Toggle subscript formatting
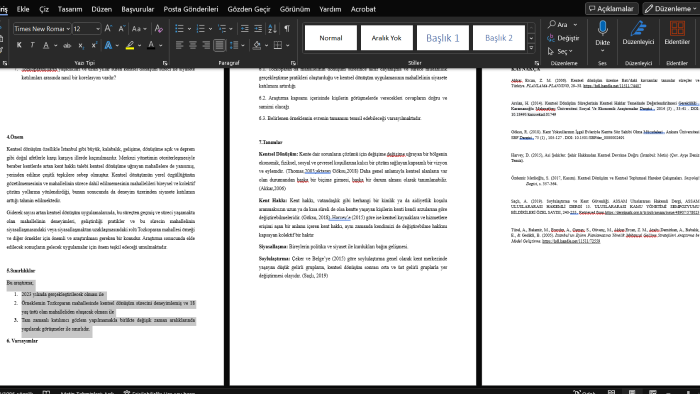Screen dimensions: 700x394 point(81,45)
